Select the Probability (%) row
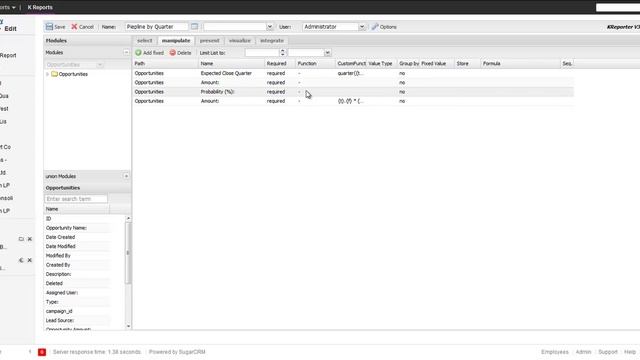Screen dimensions: 640x360 tap(353, 92)
